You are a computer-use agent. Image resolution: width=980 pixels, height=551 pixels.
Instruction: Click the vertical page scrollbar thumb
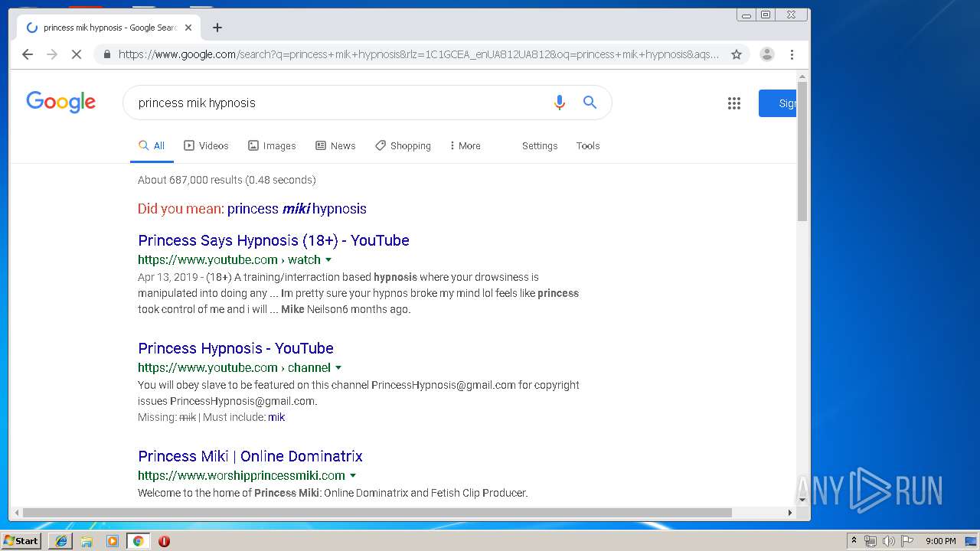pyautogui.click(x=802, y=152)
